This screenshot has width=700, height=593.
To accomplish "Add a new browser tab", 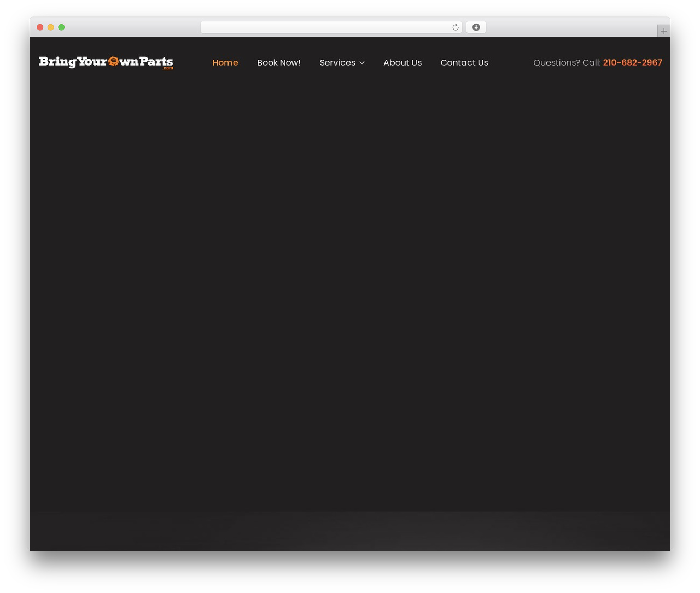I will 663,31.
